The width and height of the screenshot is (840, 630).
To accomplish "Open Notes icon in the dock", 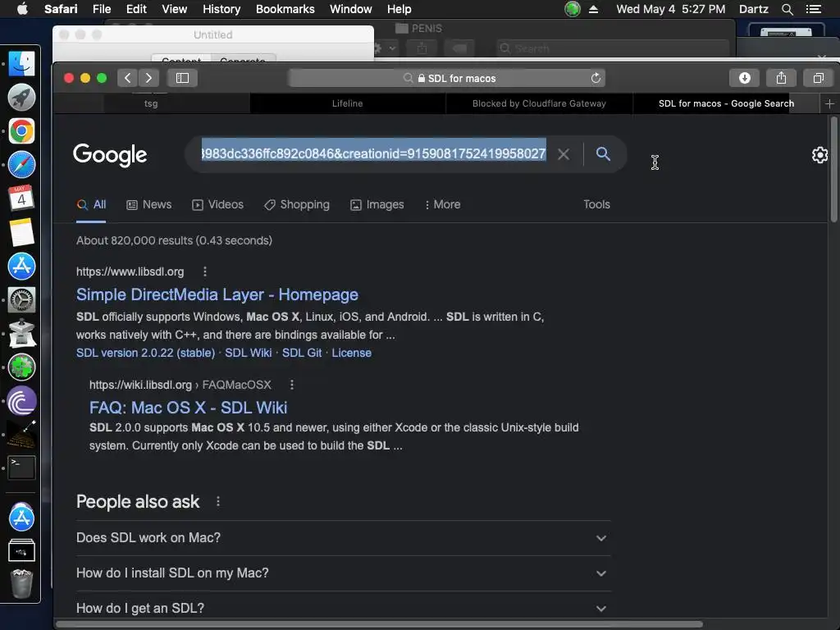I will coord(22,232).
